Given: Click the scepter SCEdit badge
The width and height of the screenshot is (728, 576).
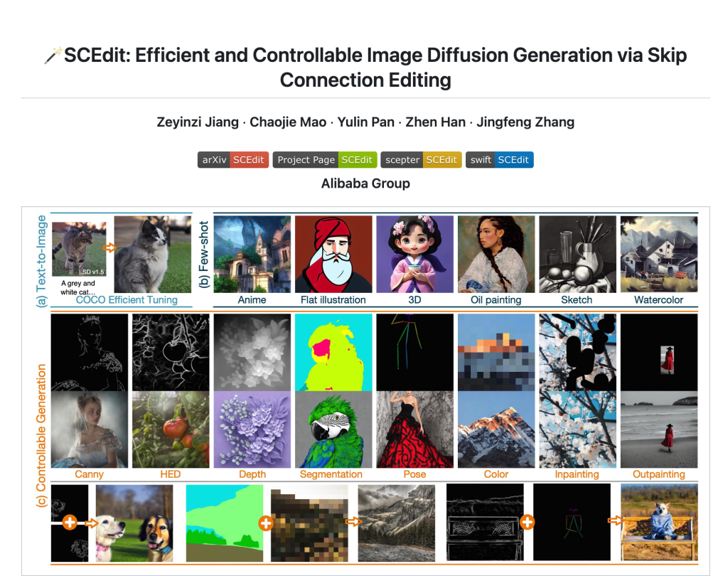Looking at the screenshot, I should pos(421,160).
